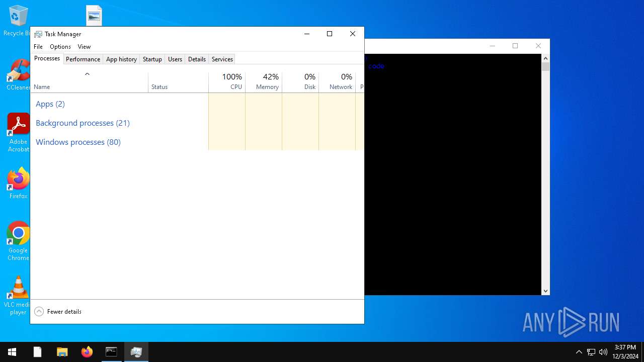Open the Options menu in Task Manager

tap(60, 46)
